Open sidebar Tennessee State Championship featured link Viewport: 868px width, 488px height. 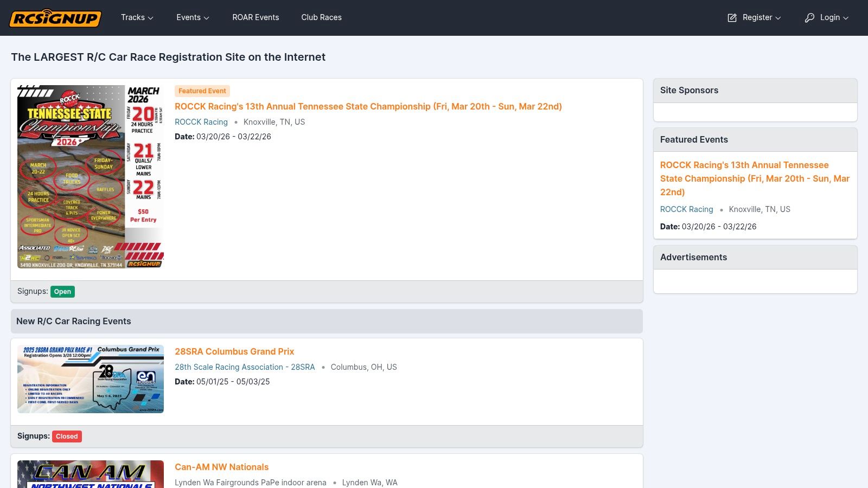click(755, 178)
